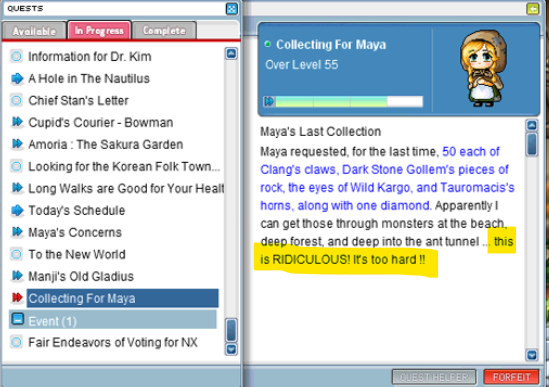549x387 pixels.
Task: Click Maya NPC portrait in quest header
Action: (483, 68)
